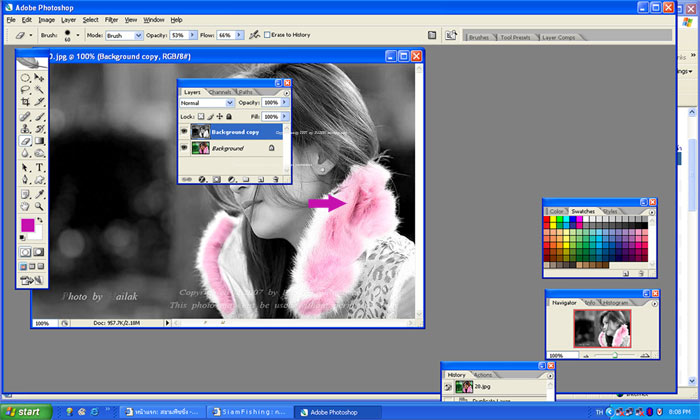Select the Zoom tool
The image size is (700, 420).
(x=39, y=206)
